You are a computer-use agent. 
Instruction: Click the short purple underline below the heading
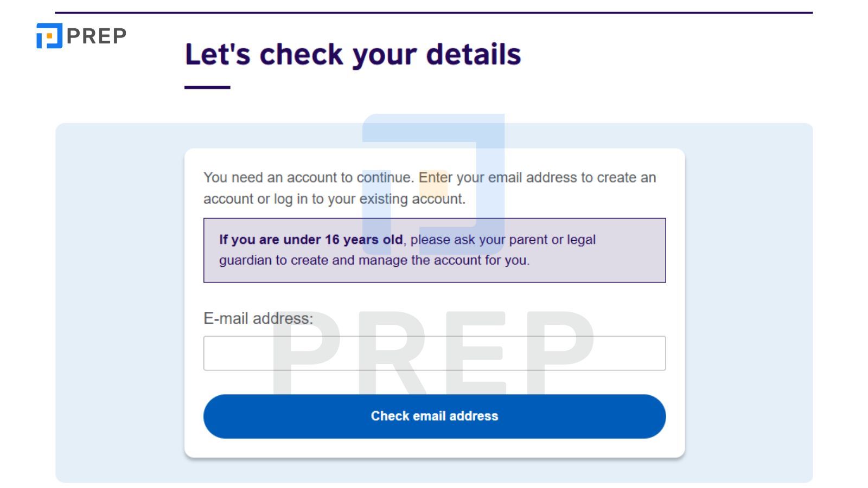[207, 87]
